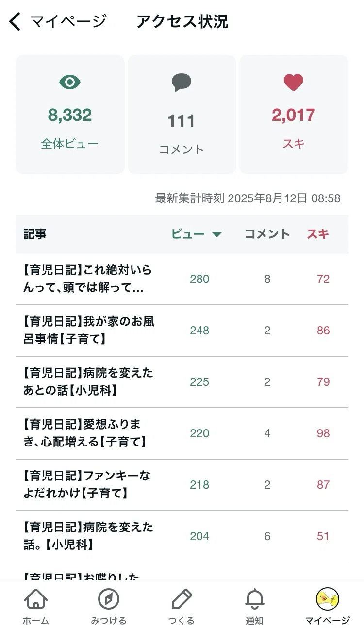Screen dimensions: 364x628
Task: Select the コメント 111 stats card
Action: coord(182,115)
